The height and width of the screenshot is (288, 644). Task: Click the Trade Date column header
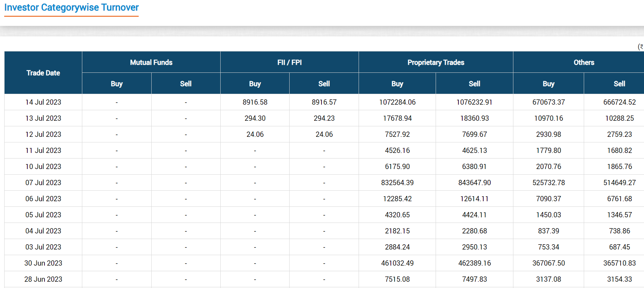point(43,73)
